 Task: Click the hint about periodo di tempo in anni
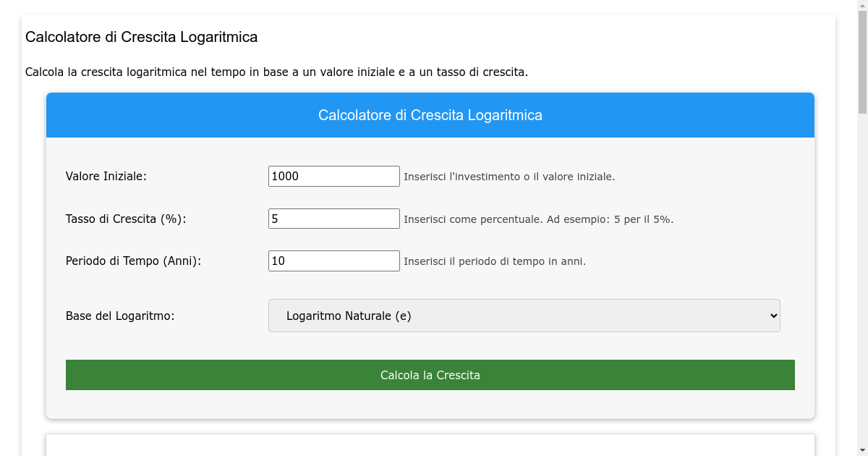(x=495, y=261)
